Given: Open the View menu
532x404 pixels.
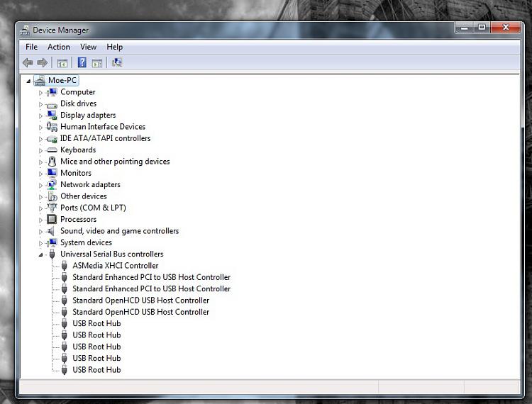Looking at the screenshot, I should 88,47.
